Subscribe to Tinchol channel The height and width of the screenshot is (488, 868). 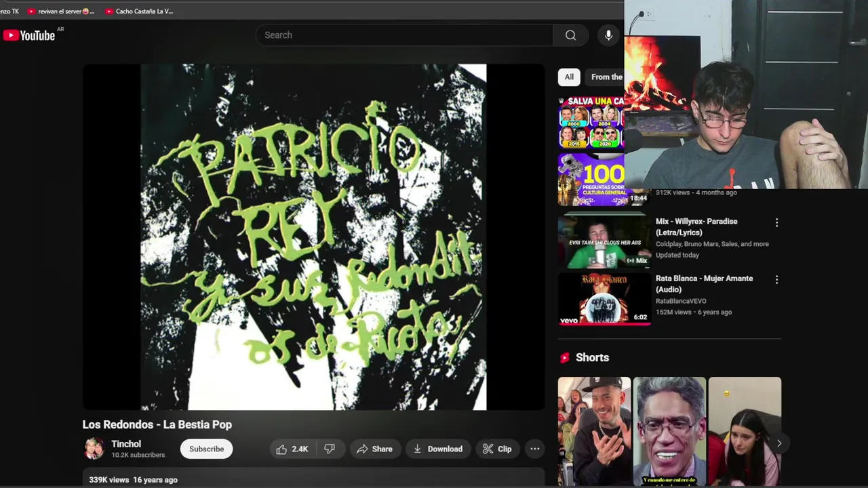click(x=206, y=449)
